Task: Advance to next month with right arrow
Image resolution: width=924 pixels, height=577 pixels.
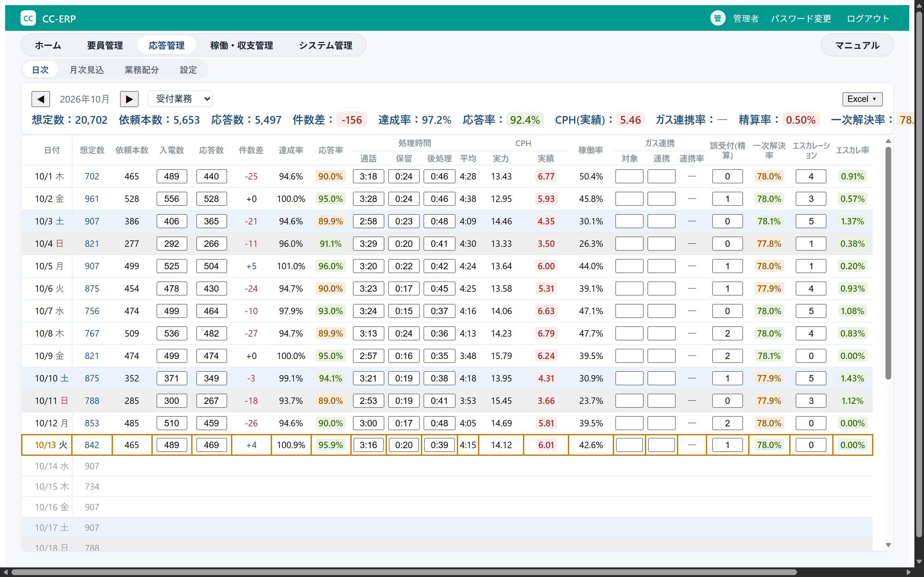Action: pyautogui.click(x=129, y=99)
